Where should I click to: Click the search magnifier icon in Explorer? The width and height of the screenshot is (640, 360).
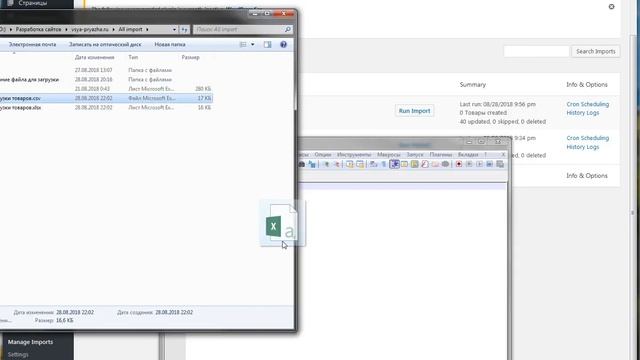pyautogui.click(x=288, y=29)
